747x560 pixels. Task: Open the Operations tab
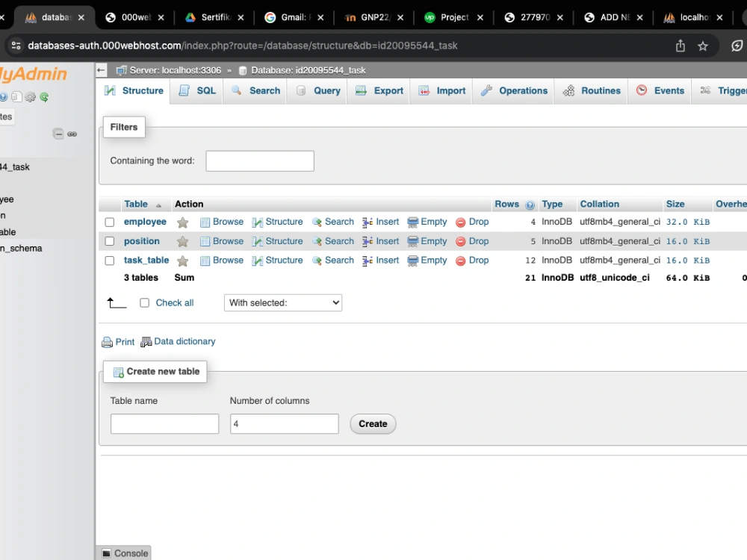[514, 91]
